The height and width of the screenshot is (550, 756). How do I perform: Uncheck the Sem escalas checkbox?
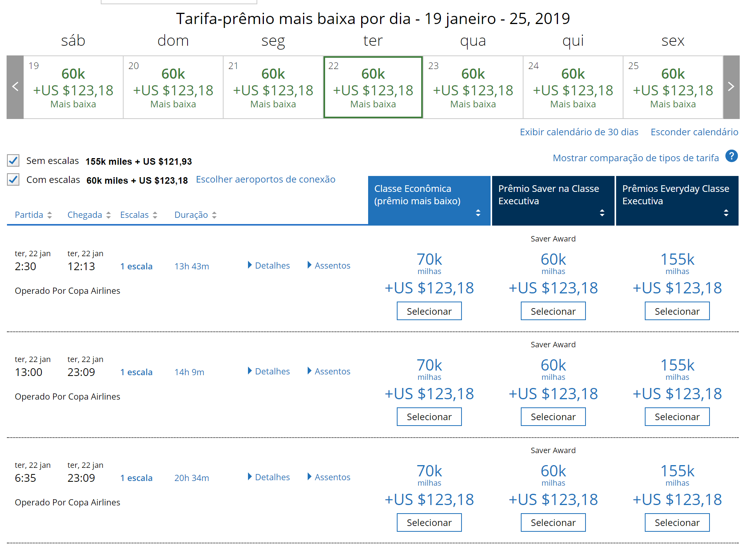13,160
